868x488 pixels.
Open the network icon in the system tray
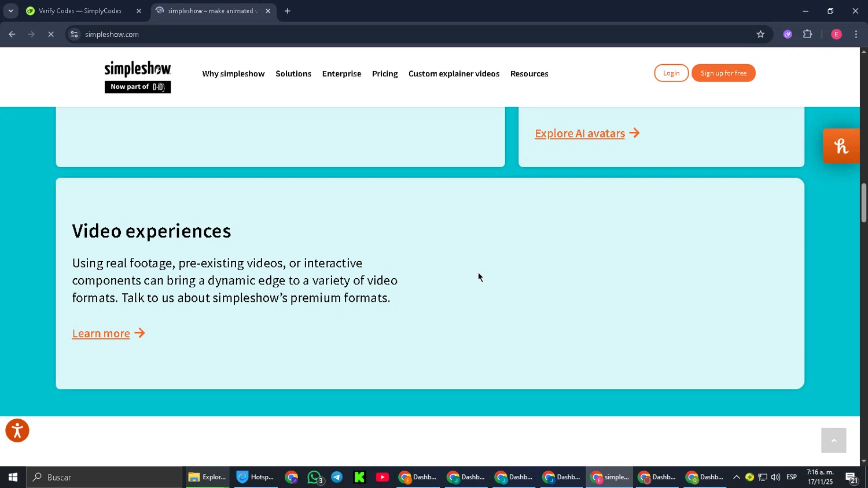pyautogui.click(x=763, y=477)
